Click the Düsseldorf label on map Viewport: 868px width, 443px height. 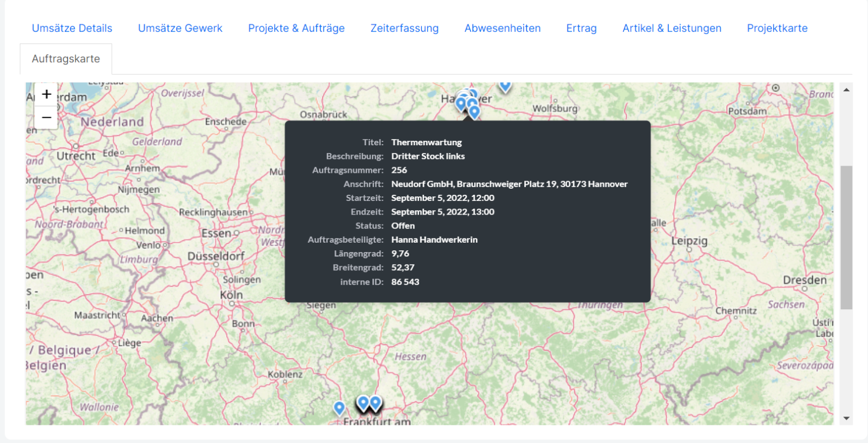click(x=216, y=256)
